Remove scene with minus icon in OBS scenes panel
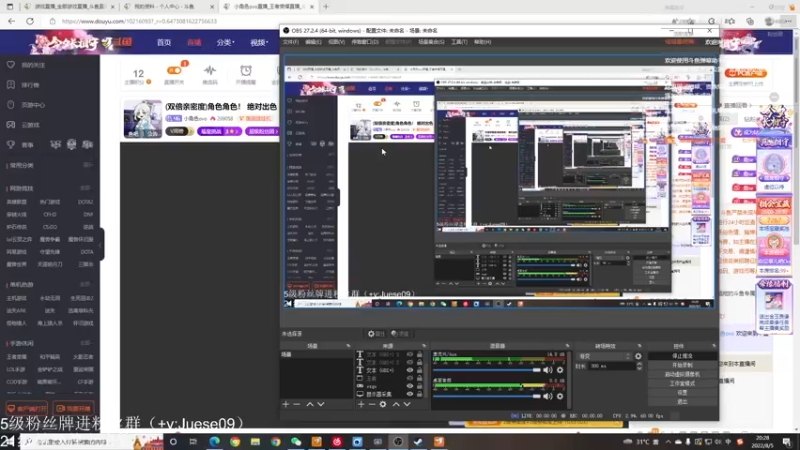800x450 pixels. 297,404
